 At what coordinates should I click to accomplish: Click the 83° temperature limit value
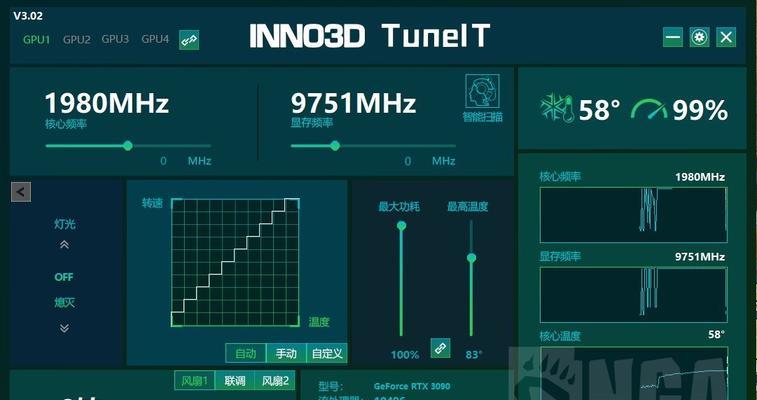pyautogui.click(x=474, y=355)
